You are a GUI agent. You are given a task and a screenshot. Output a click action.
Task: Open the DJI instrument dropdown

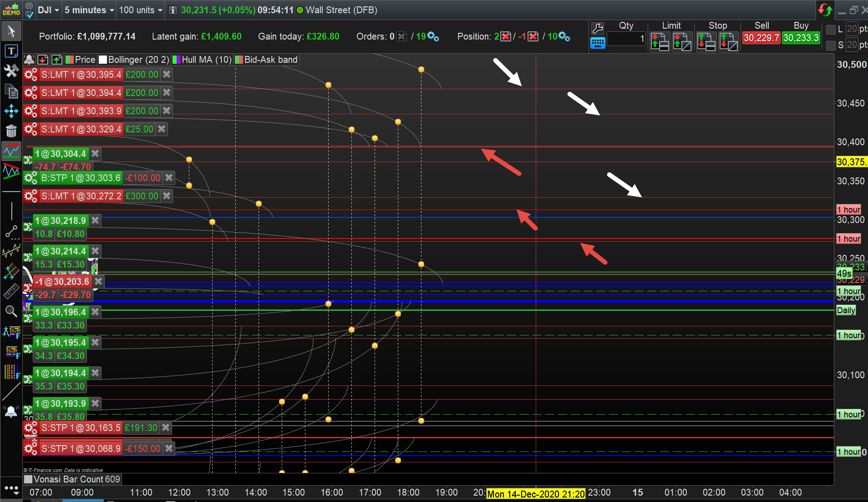pyautogui.click(x=49, y=10)
